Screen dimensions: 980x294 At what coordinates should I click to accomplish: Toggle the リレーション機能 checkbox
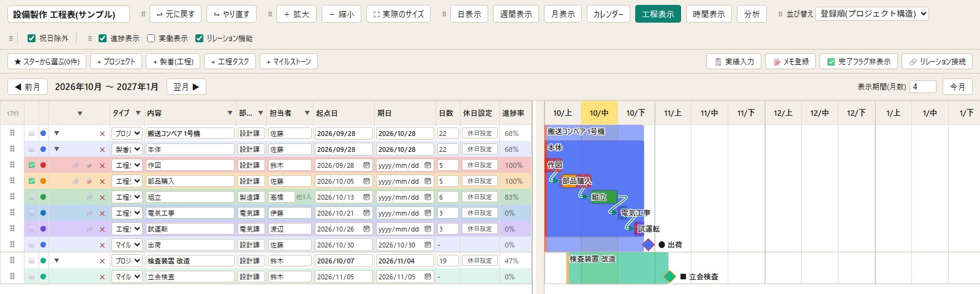pos(199,39)
